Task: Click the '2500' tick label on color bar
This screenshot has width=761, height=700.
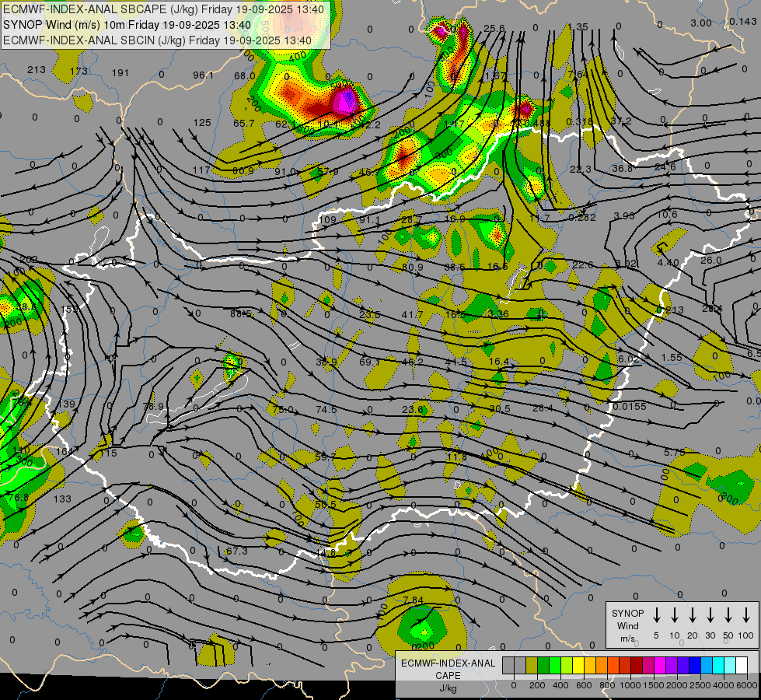Action: [700, 685]
